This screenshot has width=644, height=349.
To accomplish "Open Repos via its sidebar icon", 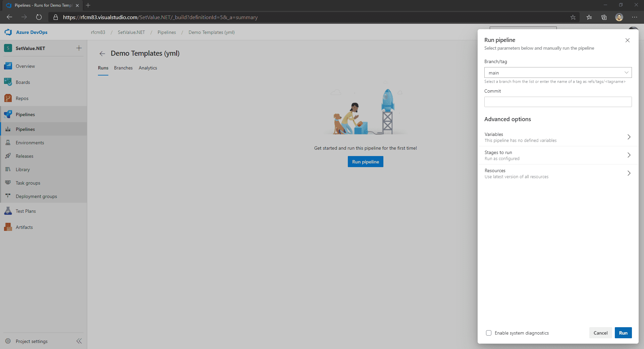I will [x=8, y=98].
